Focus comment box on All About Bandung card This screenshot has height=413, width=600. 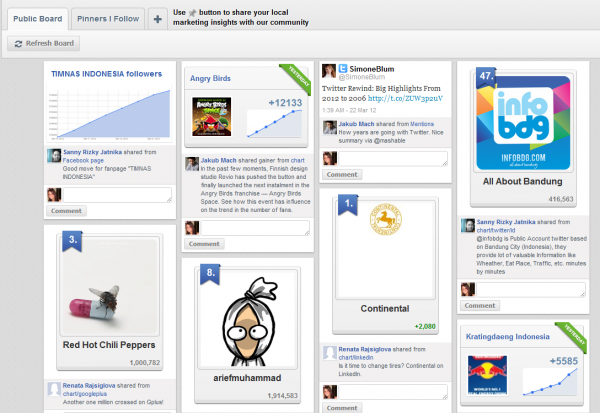[x=531, y=289]
